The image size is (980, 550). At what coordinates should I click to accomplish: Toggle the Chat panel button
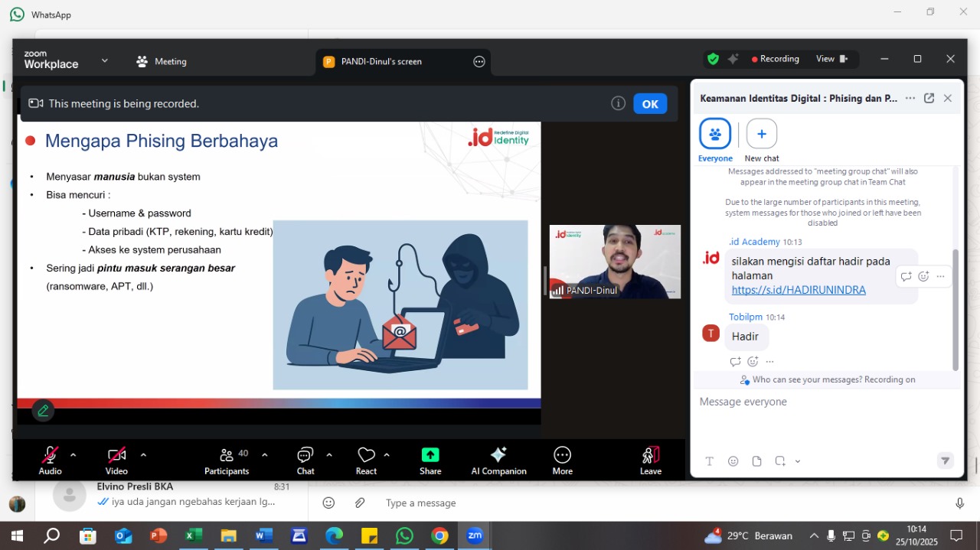tap(305, 455)
